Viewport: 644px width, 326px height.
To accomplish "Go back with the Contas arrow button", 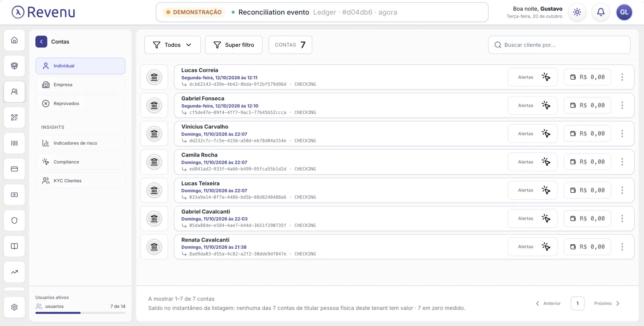I will (x=41, y=42).
